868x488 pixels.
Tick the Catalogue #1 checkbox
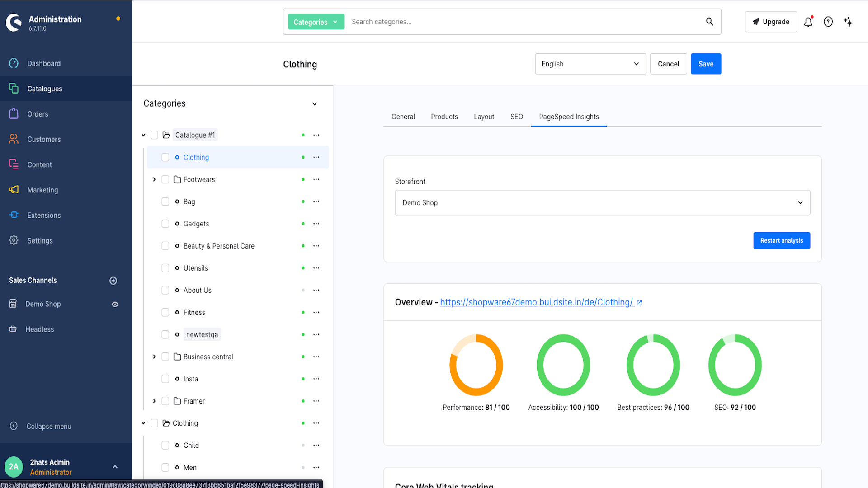154,135
